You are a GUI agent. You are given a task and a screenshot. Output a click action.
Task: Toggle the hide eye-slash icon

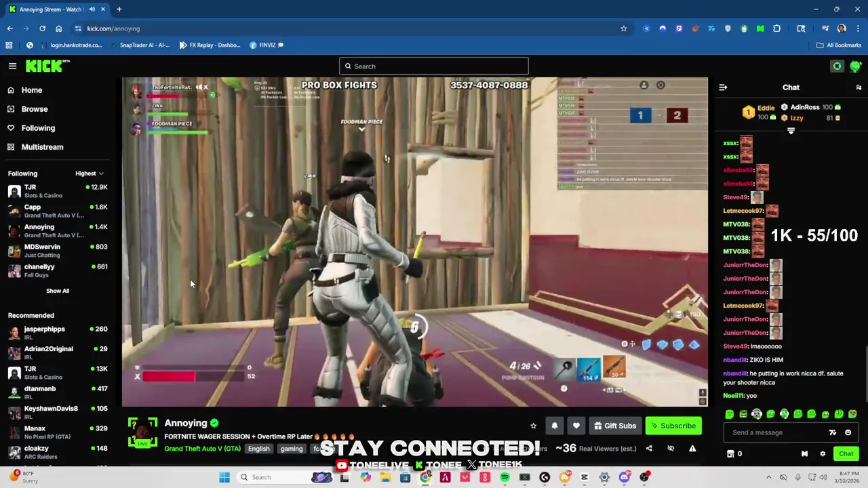pos(671,448)
